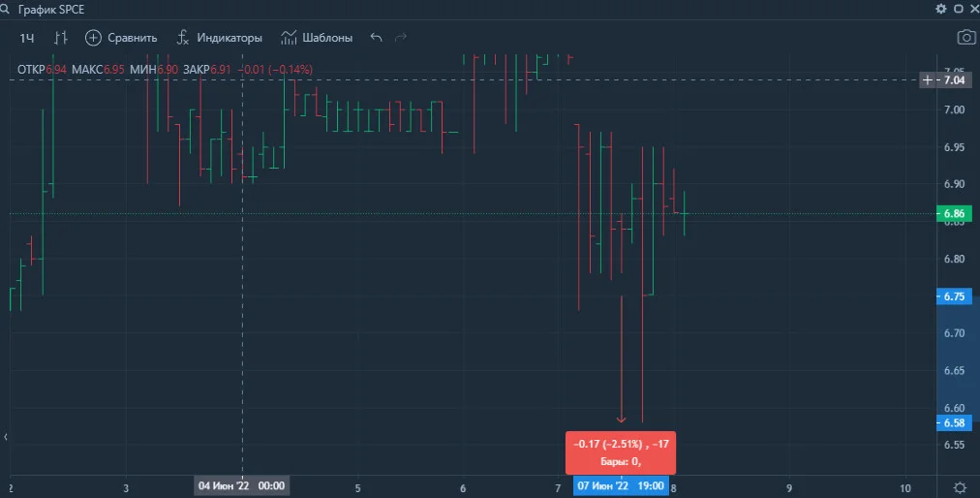Click the 6.55 price scale label
The height and width of the screenshot is (498, 980).
click(x=954, y=445)
